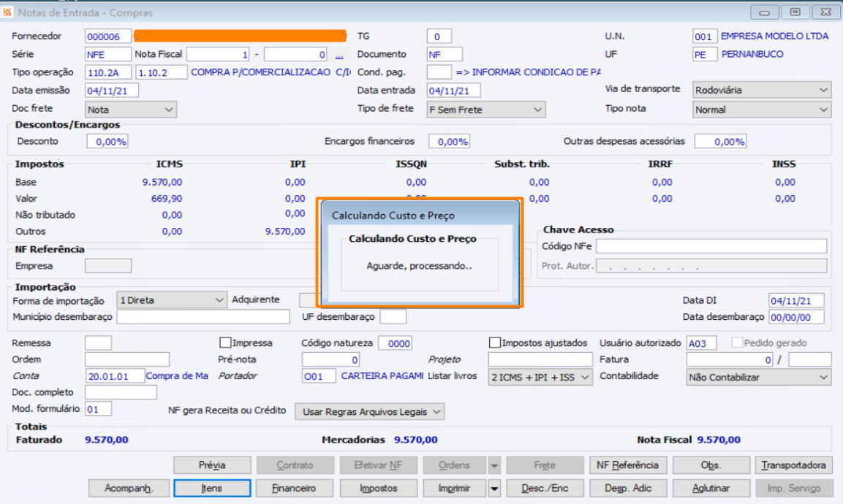Click the Conta field
The height and width of the screenshot is (504, 843).
pos(115,376)
